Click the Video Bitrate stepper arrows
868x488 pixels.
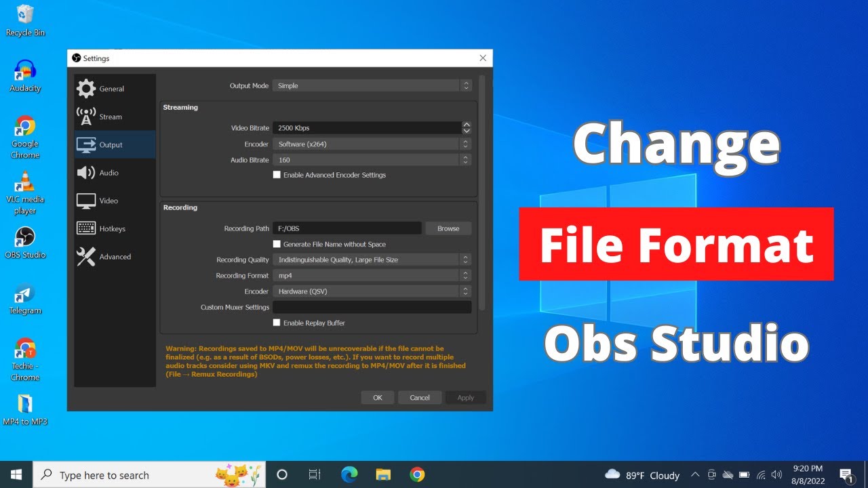[466, 127]
